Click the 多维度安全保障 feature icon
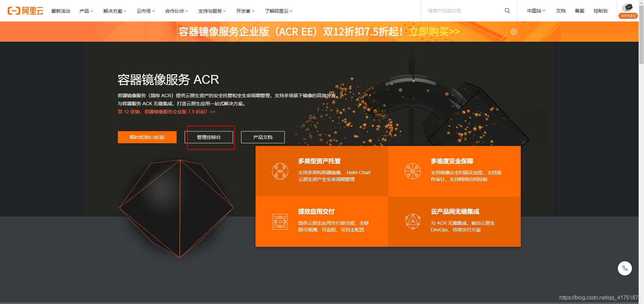 coord(413,171)
